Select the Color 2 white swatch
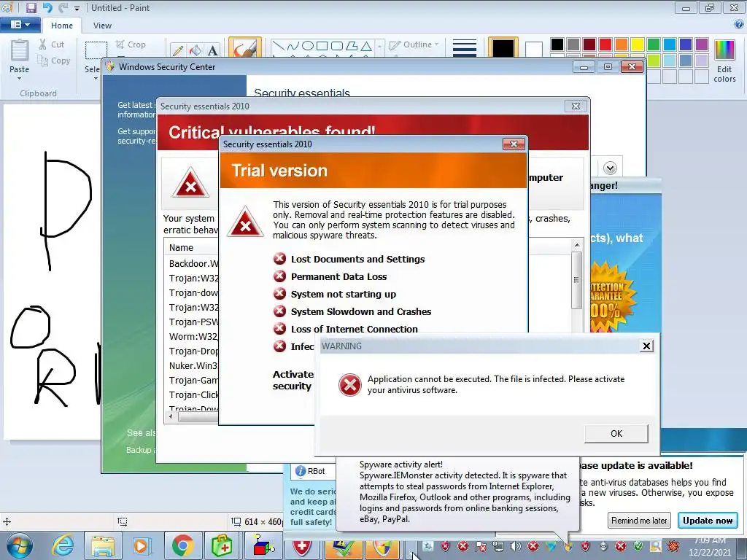747x560 pixels. pos(533,49)
